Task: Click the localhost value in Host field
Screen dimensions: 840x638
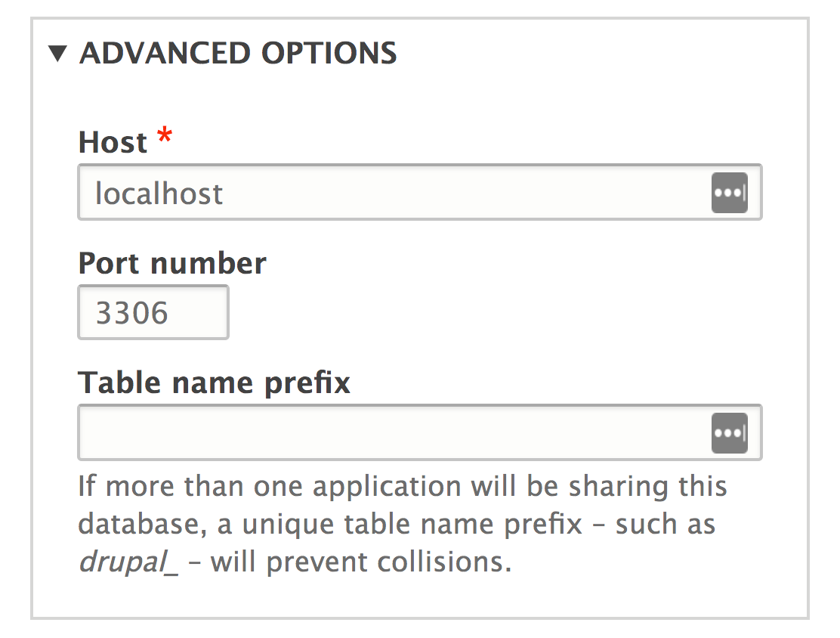Action: (159, 194)
